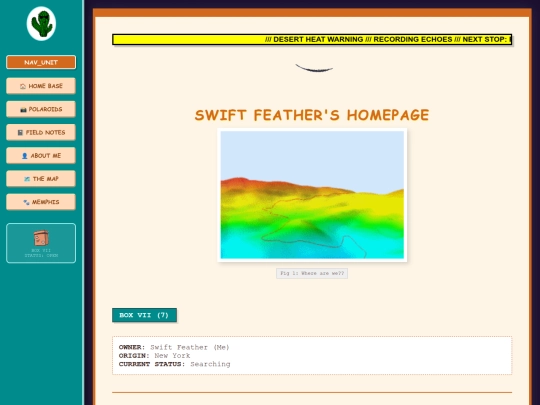This screenshot has width=540, height=405.
Task: Click the cactus logo avatar
Action: 41,24
